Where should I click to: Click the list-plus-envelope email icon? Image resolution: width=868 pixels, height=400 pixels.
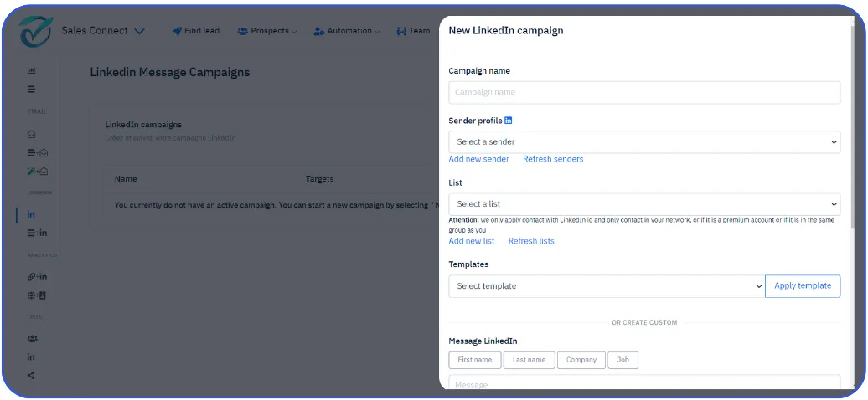tap(37, 152)
